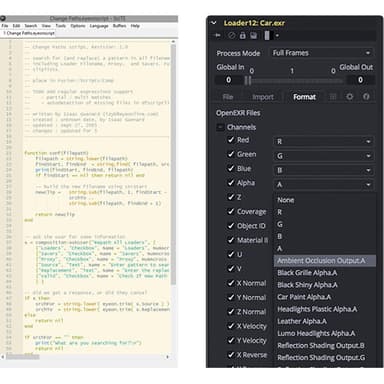Open the Alpha channel dropdown set to A
Image resolution: width=384 pixels, height=384 pixels.
pos(323,185)
